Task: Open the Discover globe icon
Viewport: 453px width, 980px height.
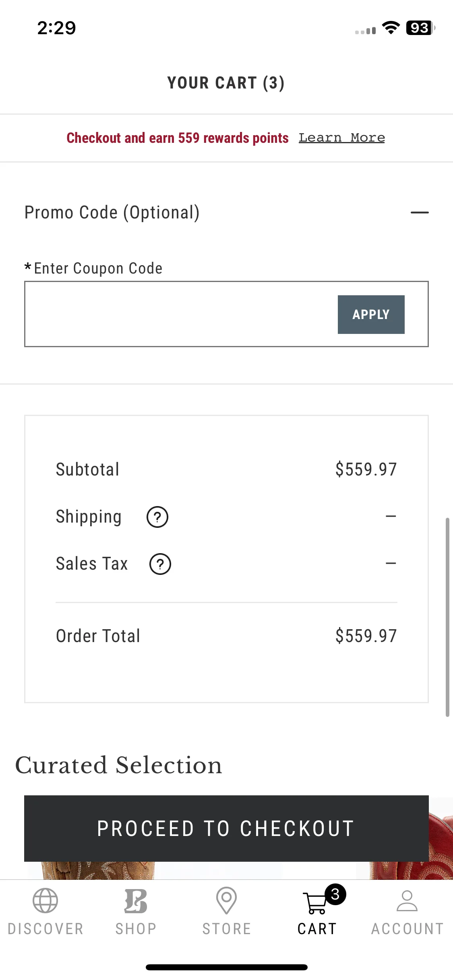Action: point(45,900)
